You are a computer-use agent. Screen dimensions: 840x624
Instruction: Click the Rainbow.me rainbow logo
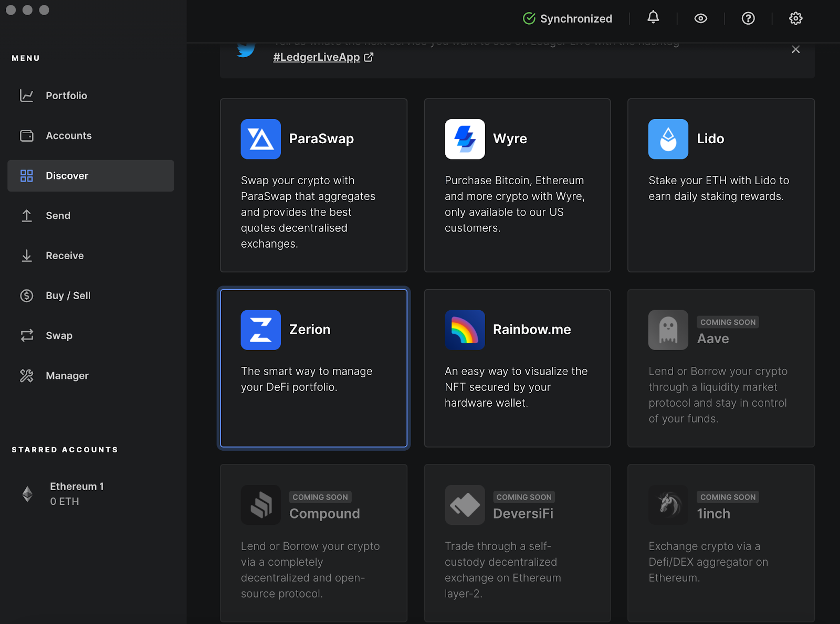click(465, 330)
